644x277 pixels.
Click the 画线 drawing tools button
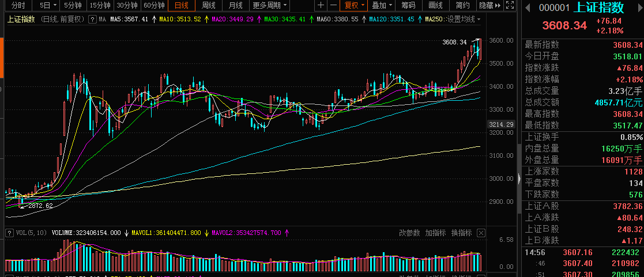[x=435, y=5]
